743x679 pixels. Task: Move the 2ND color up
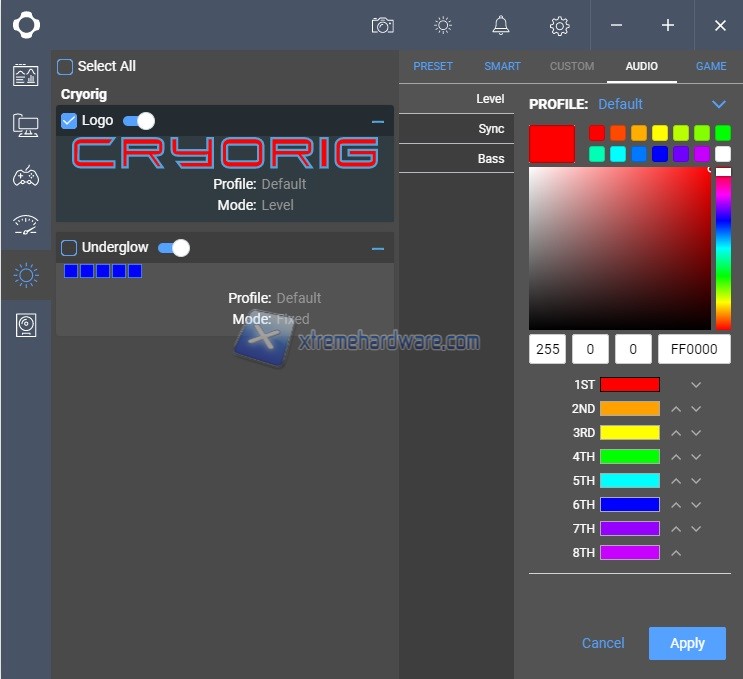(676, 409)
